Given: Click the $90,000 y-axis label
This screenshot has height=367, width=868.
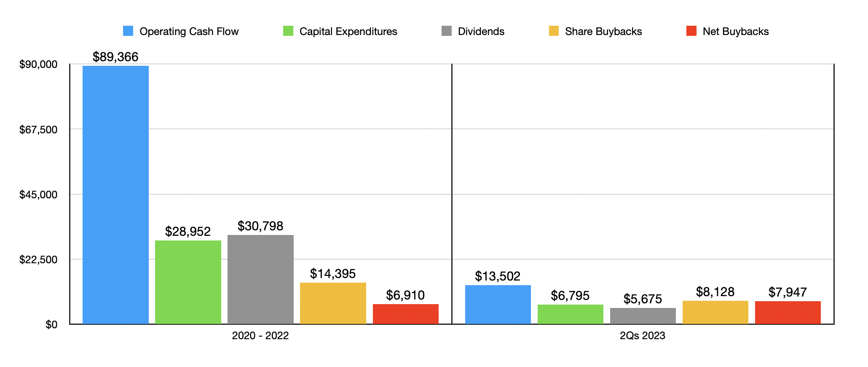Looking at the screenshot, I should pyautogui.click(x=38, y=65).
